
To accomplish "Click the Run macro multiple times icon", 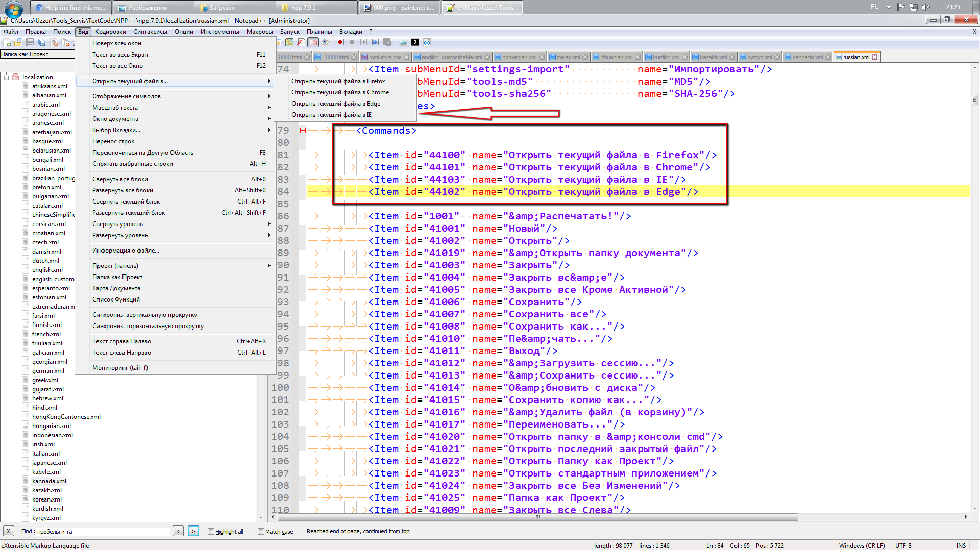I will 375,42.
